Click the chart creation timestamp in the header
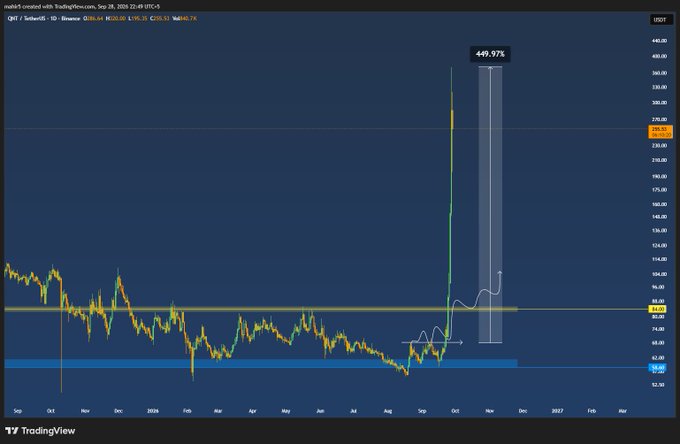 [x=129, y=7]
